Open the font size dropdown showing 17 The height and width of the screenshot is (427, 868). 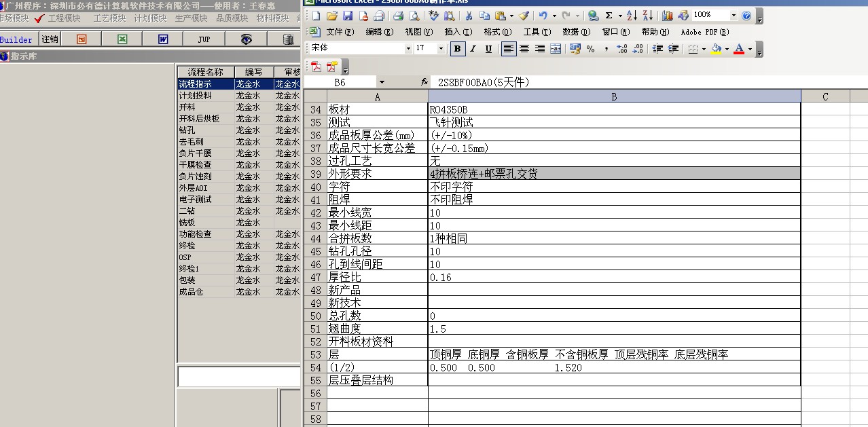441,48
